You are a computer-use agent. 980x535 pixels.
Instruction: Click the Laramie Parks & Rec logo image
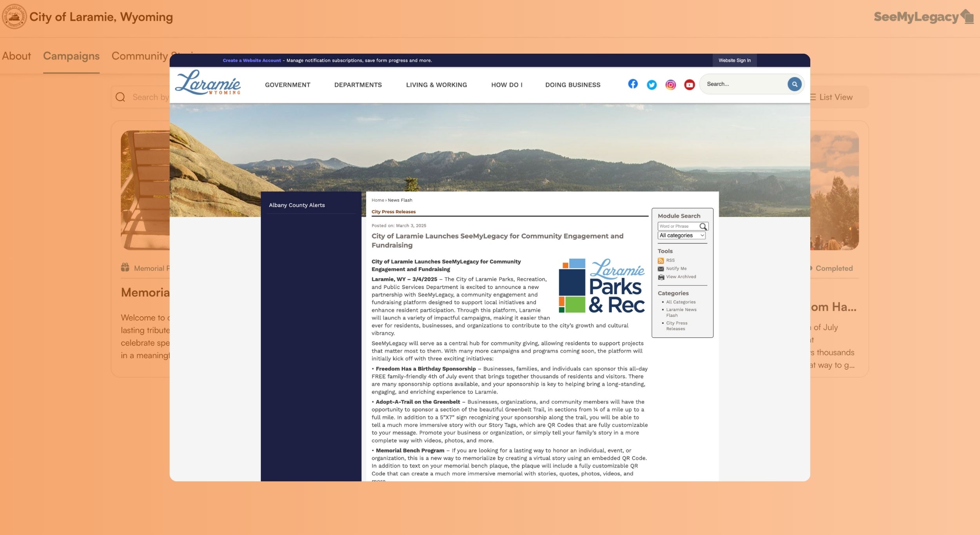[601, 285]
